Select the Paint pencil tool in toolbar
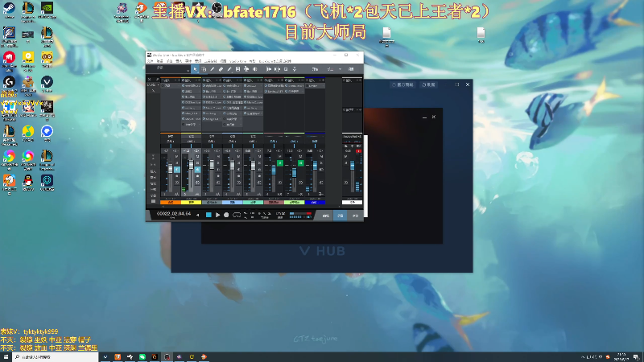 pos(229,69)
